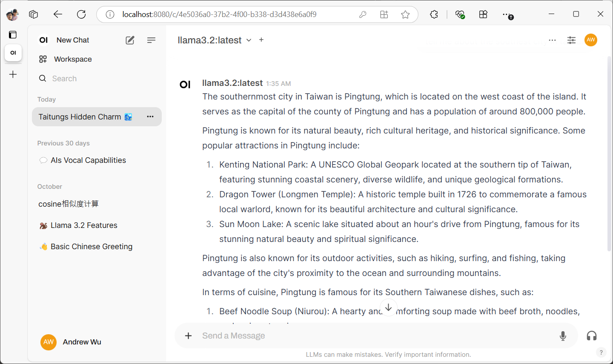Open browser extensions puzzle icon

tap(434, 14)
